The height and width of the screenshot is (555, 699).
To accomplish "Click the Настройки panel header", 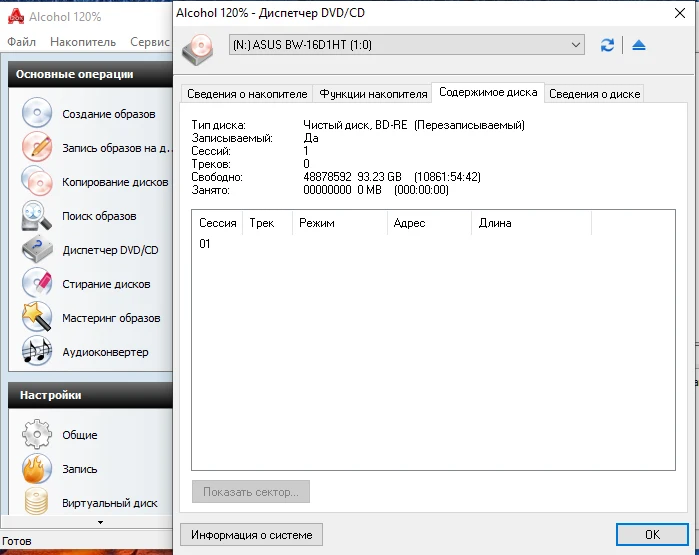I will [90, 395].
